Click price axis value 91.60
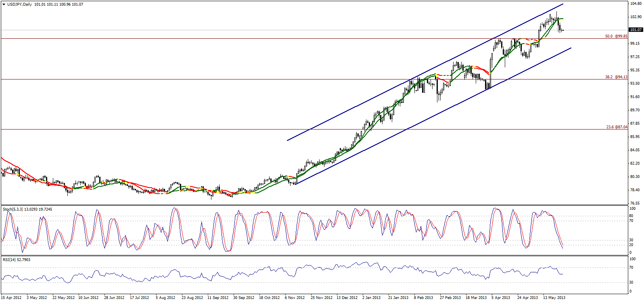644x301 pixels. point(636,97)
